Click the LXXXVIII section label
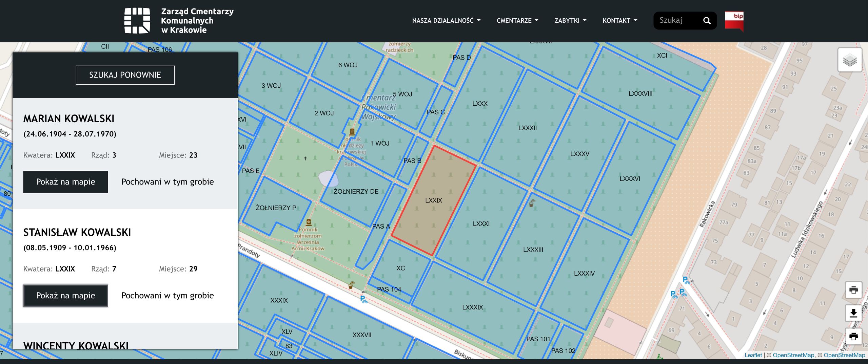868x364 pixels. (640, 94)
